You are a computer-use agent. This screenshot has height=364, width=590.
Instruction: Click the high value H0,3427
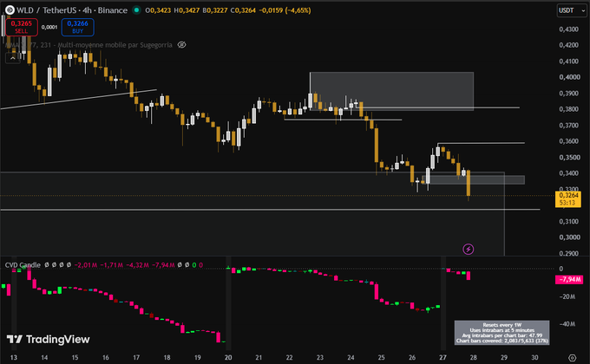tap(187, 10)
